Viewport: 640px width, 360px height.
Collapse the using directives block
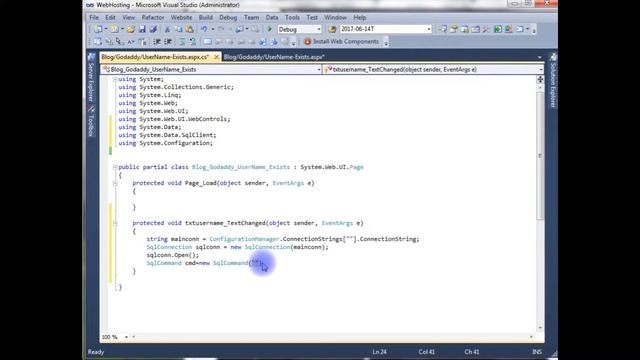point(115,79)
